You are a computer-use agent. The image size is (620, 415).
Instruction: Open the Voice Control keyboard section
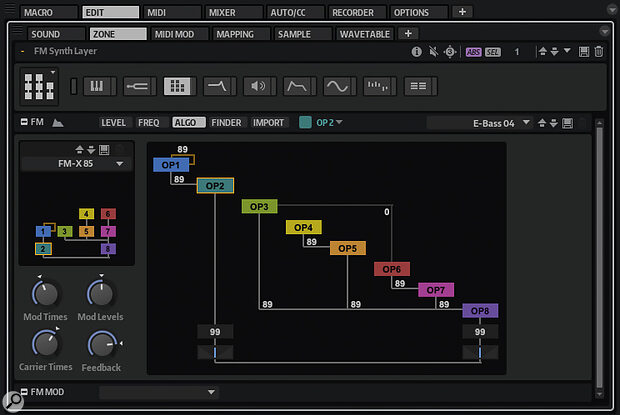pos(97,86)
